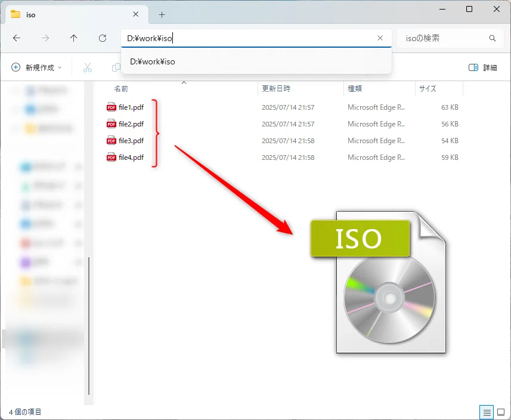The image size is (511, 420).
Task: Toggle the 詳細 details pane
Action: tap(482, 67)
